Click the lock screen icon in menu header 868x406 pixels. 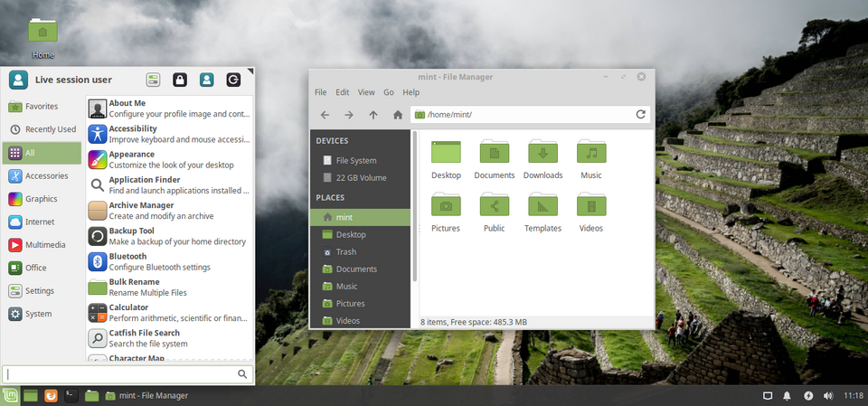click(180, 80)
